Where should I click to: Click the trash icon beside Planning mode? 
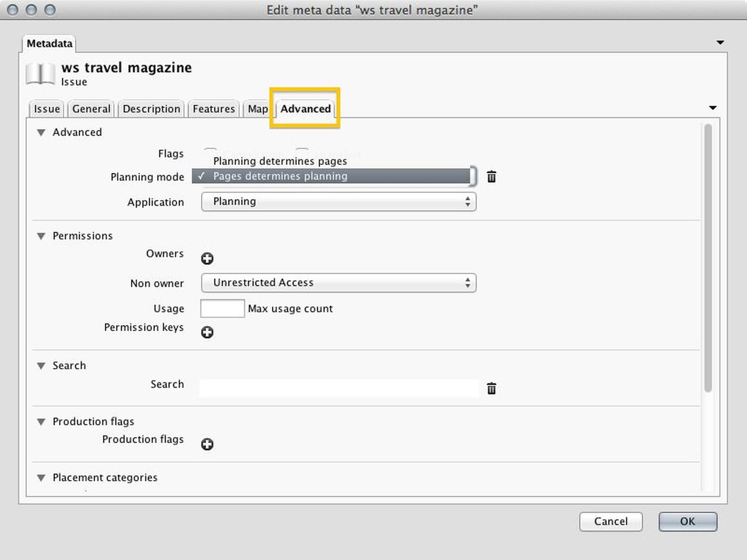point(491,176)
